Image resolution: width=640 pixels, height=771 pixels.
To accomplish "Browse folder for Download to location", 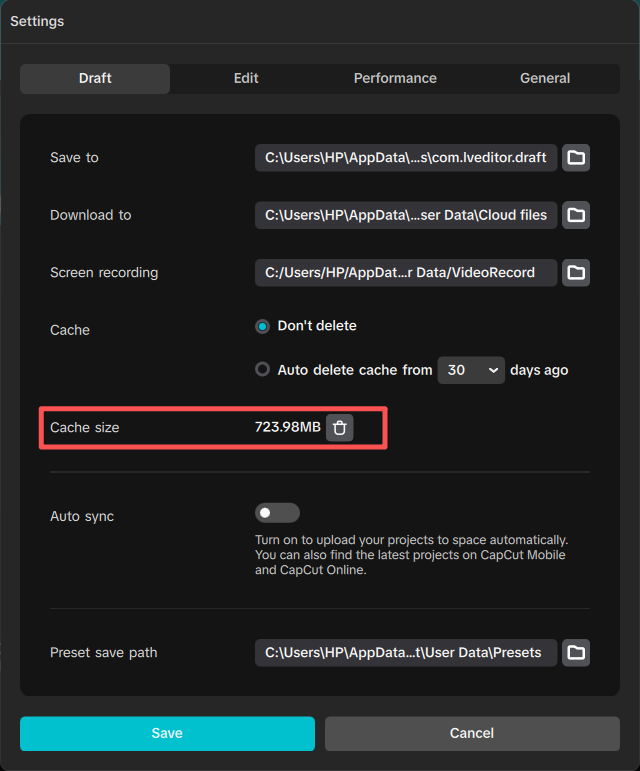I will pos(576,215).
